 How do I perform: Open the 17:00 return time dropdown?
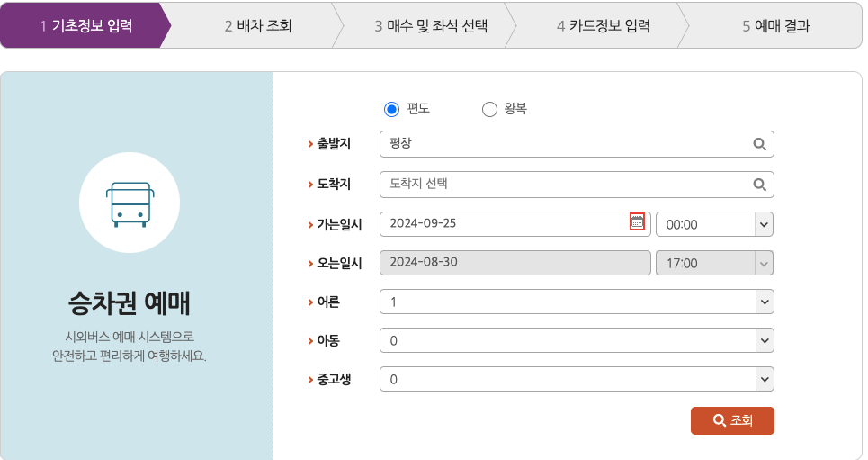point(715,263)
